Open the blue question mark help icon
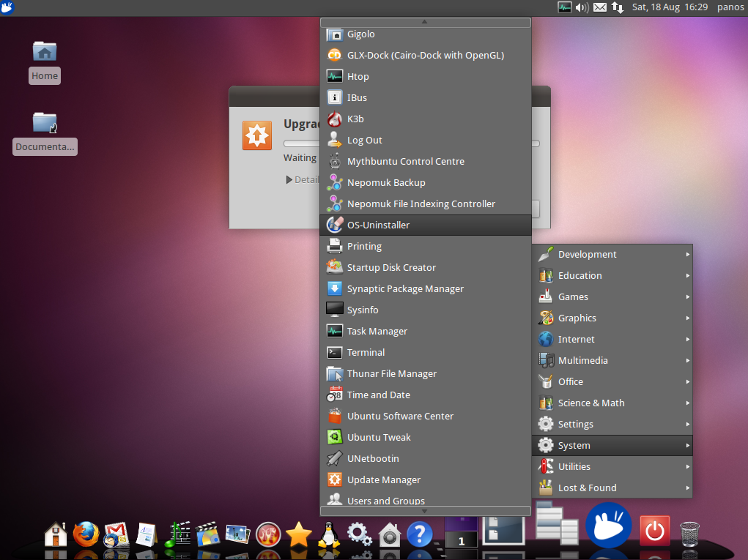 coord(420,534)
